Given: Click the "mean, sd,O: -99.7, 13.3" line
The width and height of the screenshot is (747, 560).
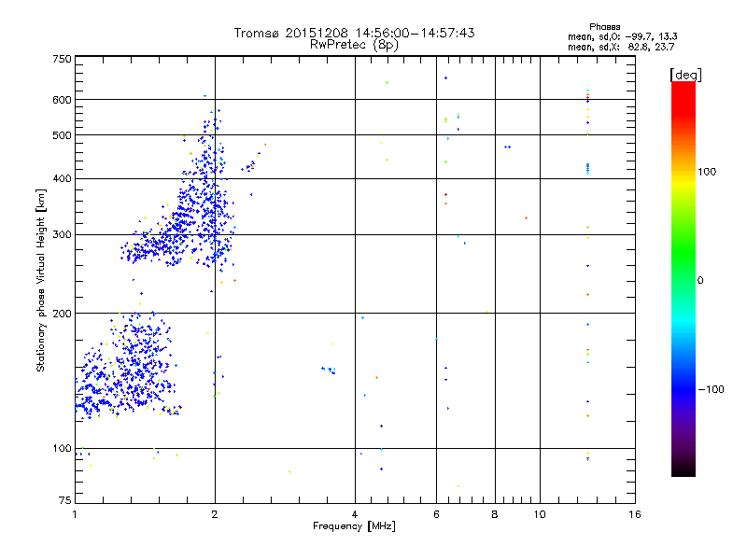Looking at the screenshot, I should (622, 36).
